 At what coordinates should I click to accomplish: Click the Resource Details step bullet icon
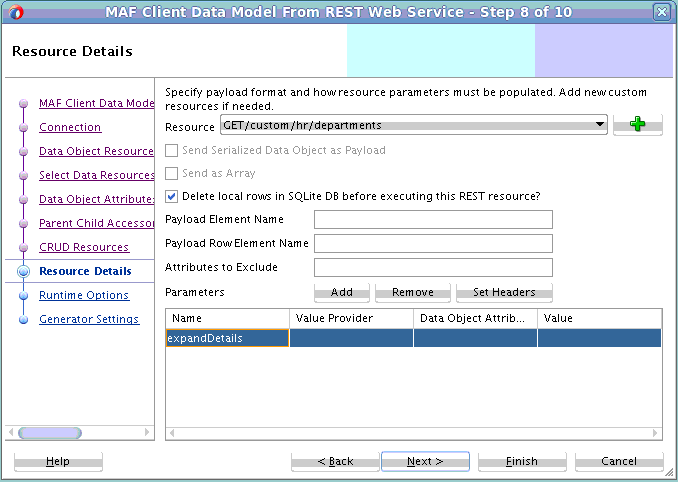coord(23,271)
